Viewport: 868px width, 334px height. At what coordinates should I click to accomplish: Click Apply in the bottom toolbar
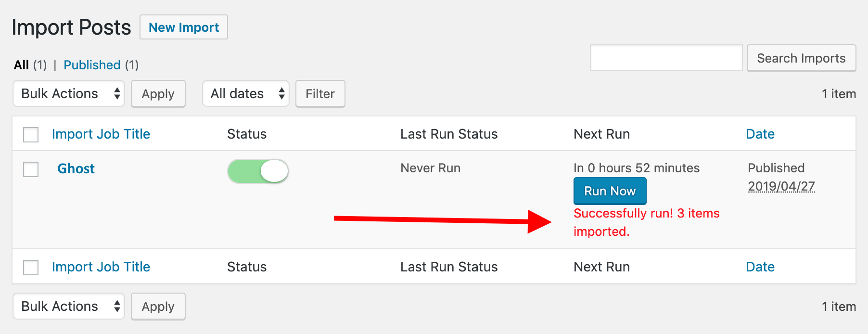click(x=158, y=306)
